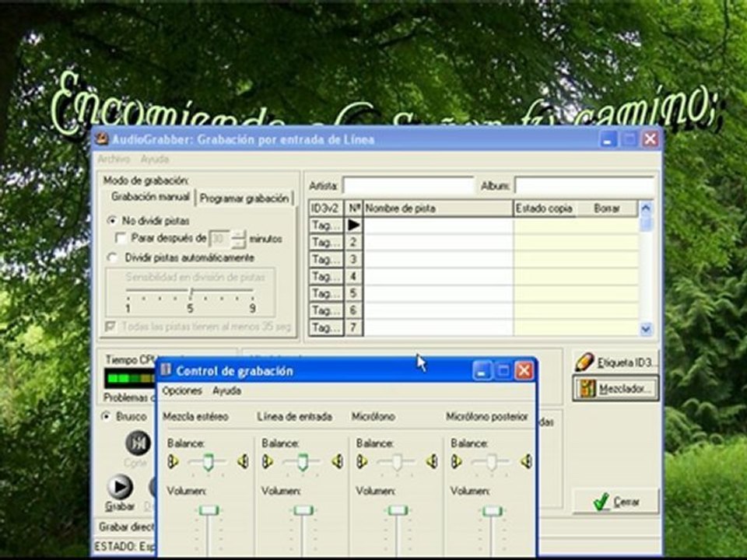Select Dividir pistas automáticamente radio option

point(112,257)
